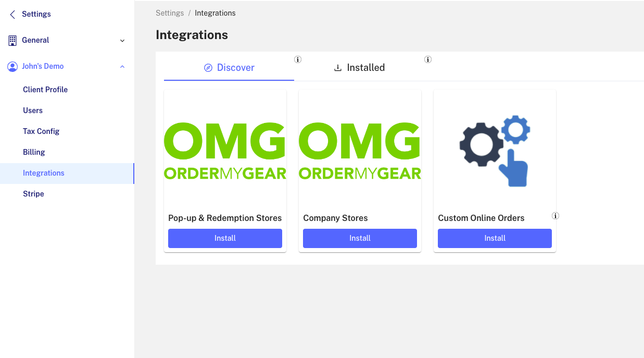Install the Company Stores integration
The height and width of the screenshot is (358, 644).
(x=360, y=238)
